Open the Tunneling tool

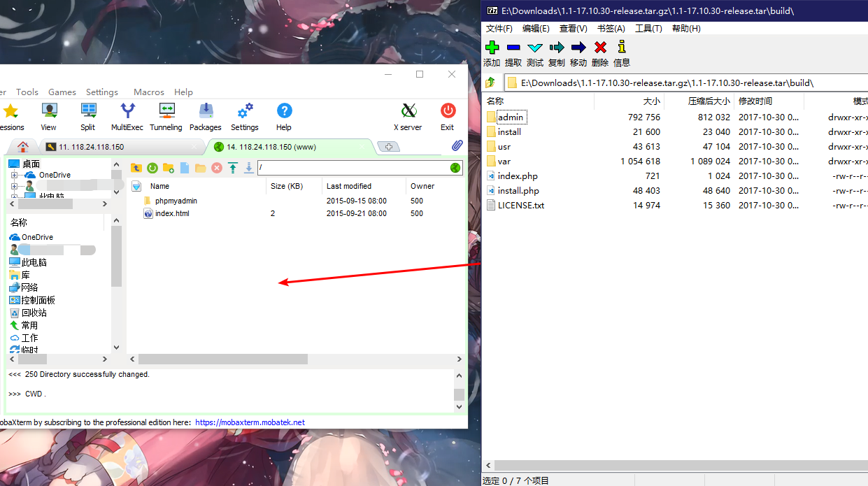pyautogui.click(x=166, y=116)
